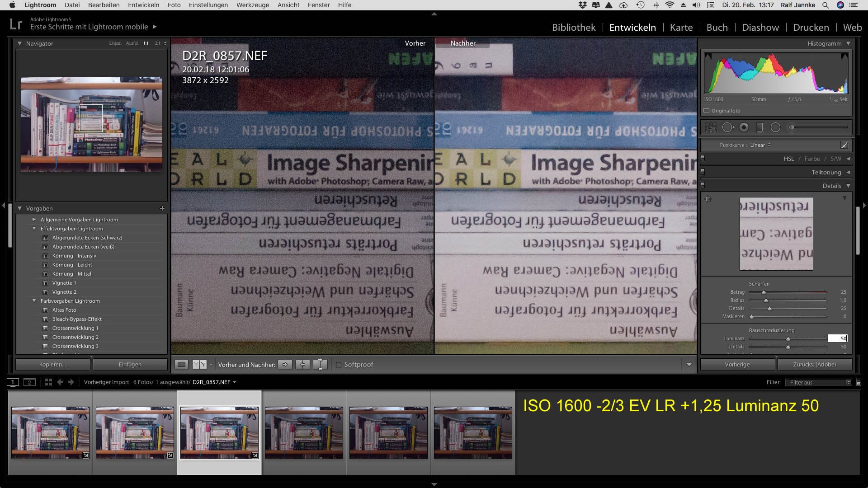Activate the red-eye correction tool

coord(744,127)
